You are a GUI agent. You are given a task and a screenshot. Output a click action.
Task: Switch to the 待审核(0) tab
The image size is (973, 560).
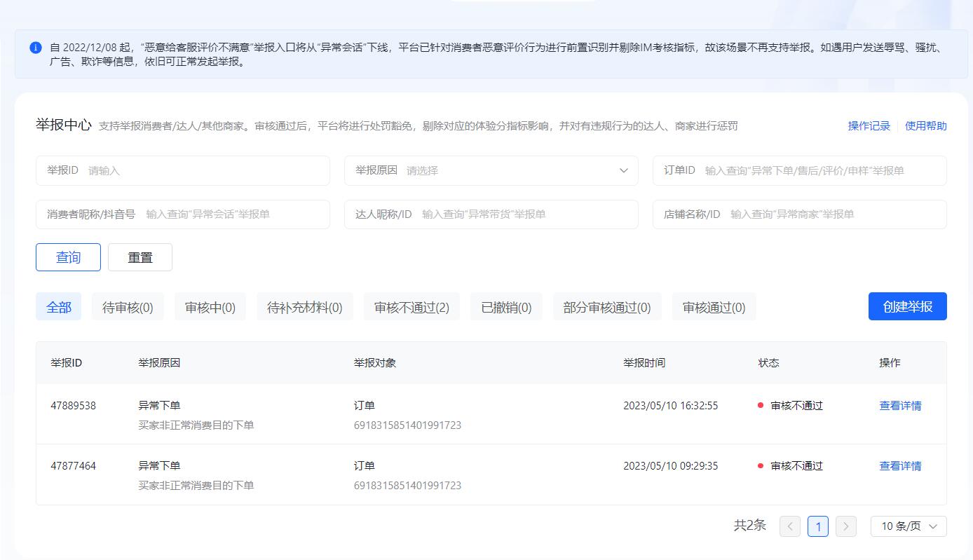[127, 306]
